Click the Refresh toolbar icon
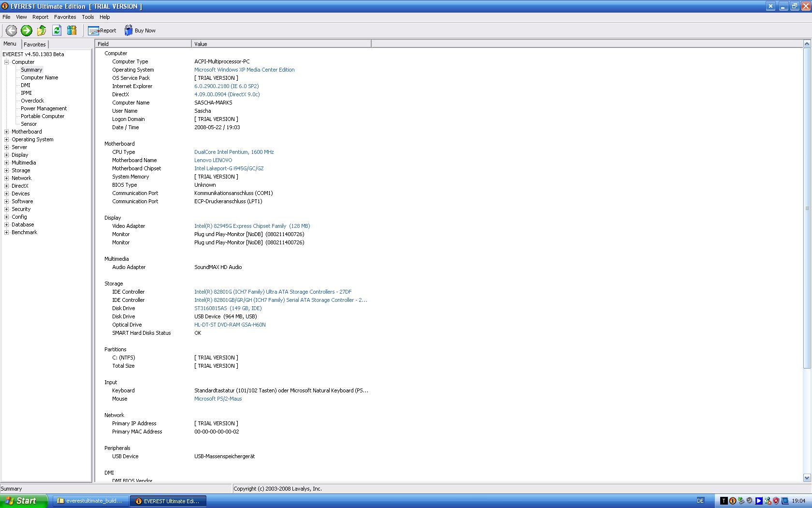 point(57,30)
